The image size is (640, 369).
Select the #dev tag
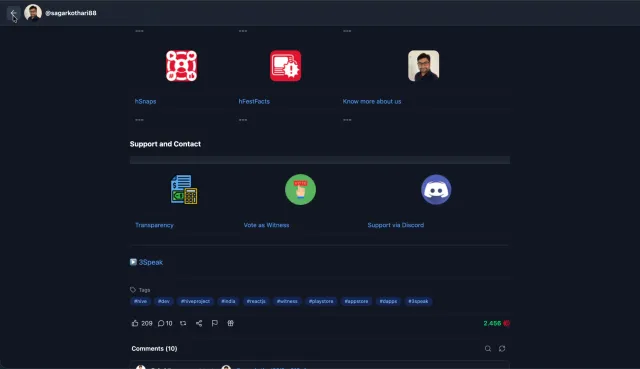164,301
